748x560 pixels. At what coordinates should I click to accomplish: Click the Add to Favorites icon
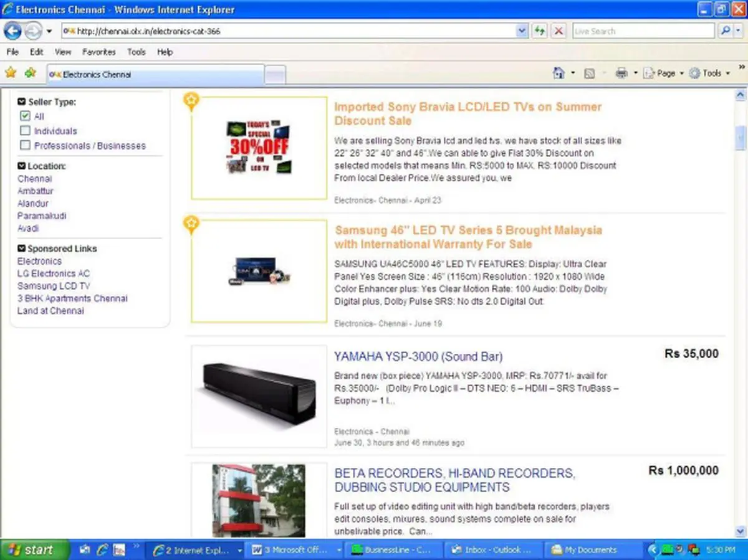pos(30,73)
